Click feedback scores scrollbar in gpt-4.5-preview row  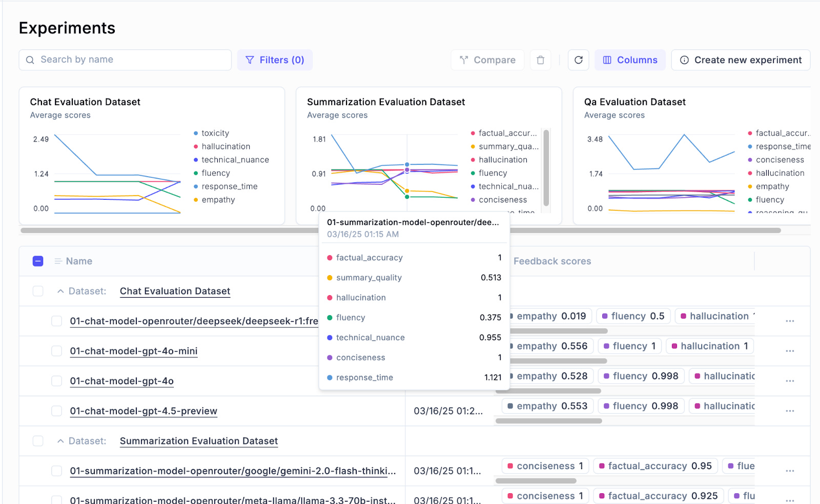(x=549, y=421)
